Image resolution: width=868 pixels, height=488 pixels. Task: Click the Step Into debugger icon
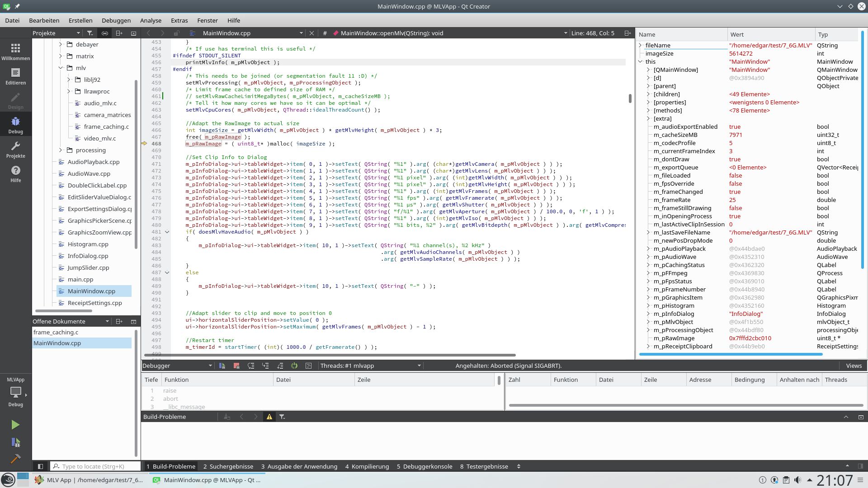265,366
